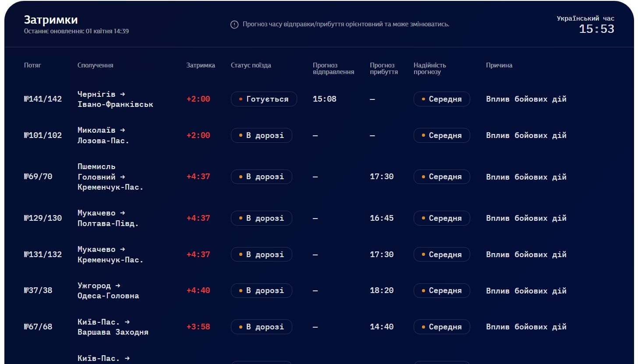Click 'Середня' reliability badge for train №131/132
Viewport: 638px width, 364px height.
(441, 254)
